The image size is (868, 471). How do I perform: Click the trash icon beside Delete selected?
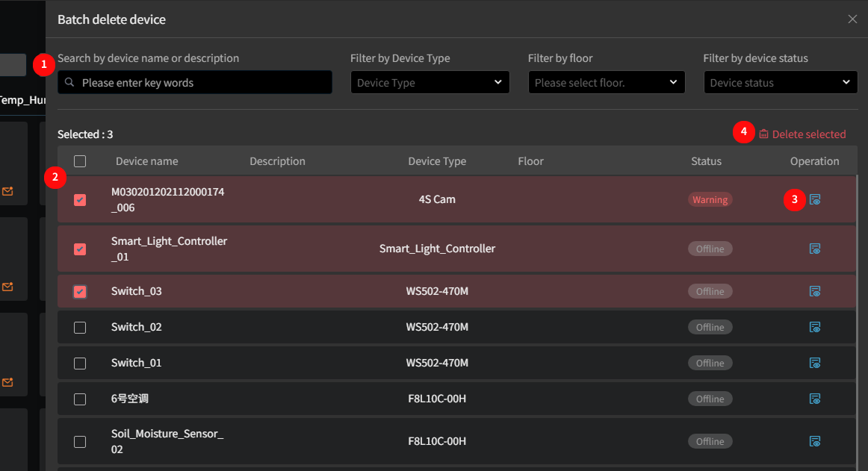[x=763, y=134]
